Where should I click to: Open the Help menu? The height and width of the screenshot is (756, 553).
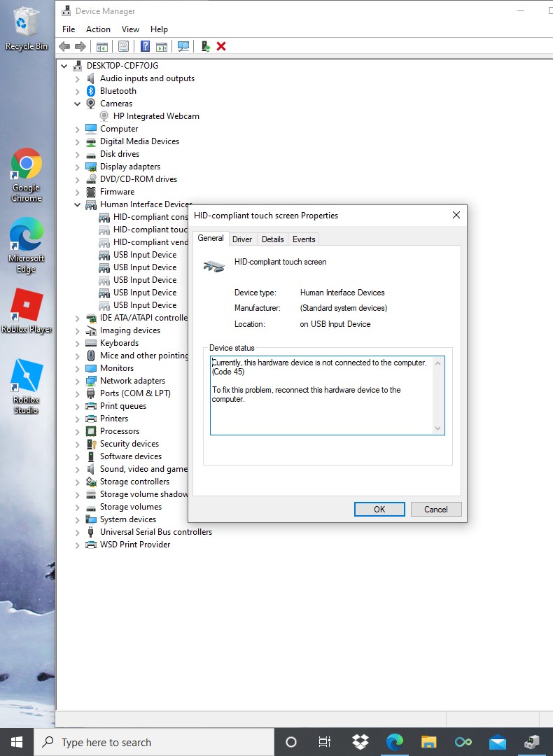click(x=159, y=29)
